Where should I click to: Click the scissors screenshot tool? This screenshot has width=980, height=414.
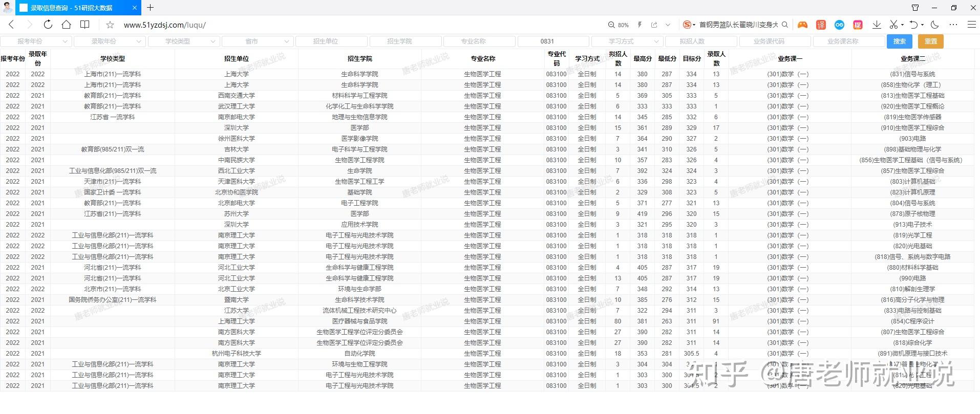(893, 25)
